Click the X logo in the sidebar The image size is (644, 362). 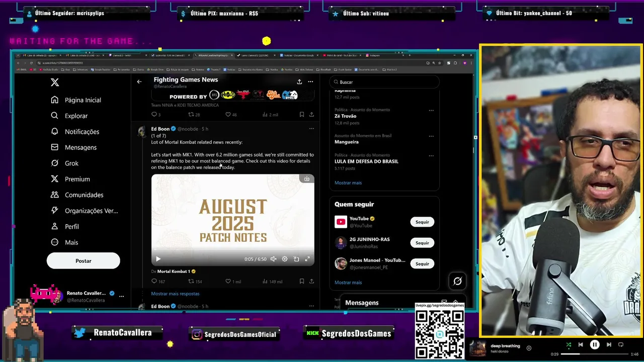(x=55, y=82)
